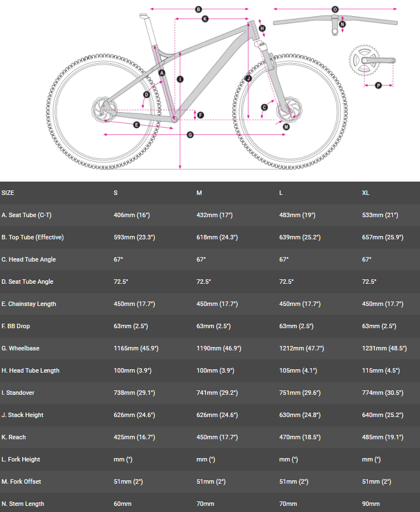Select the H head tube marker
Viewport: 420px width, 512px height.
point(262,28)
